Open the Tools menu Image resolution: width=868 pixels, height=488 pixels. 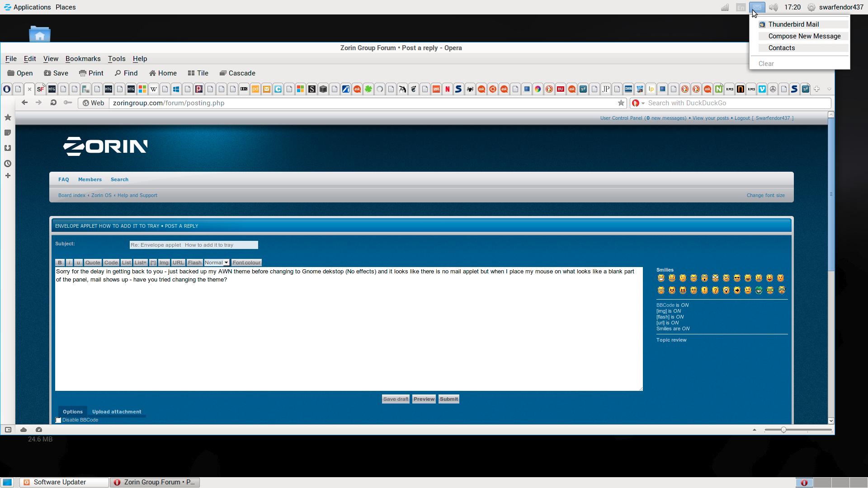[x=117, y=59]
